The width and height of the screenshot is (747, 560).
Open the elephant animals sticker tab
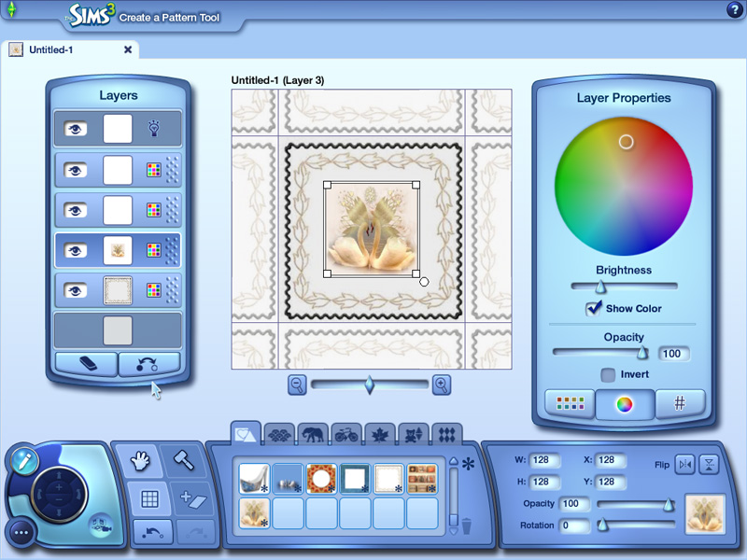click(x=313, y=433)
